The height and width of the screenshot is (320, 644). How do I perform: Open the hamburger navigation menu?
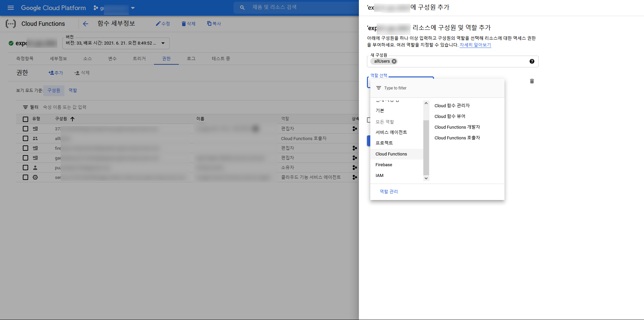[x=11, y=8]
